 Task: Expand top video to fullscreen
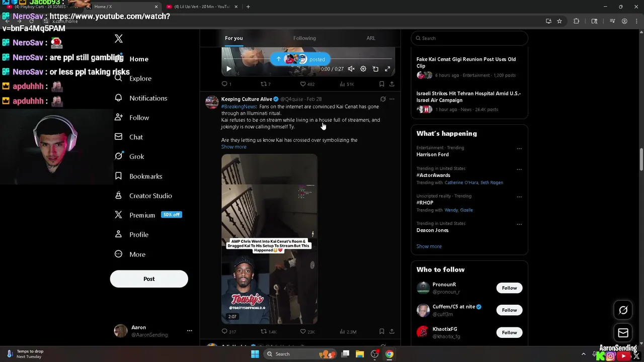click(x=387, y=69)
